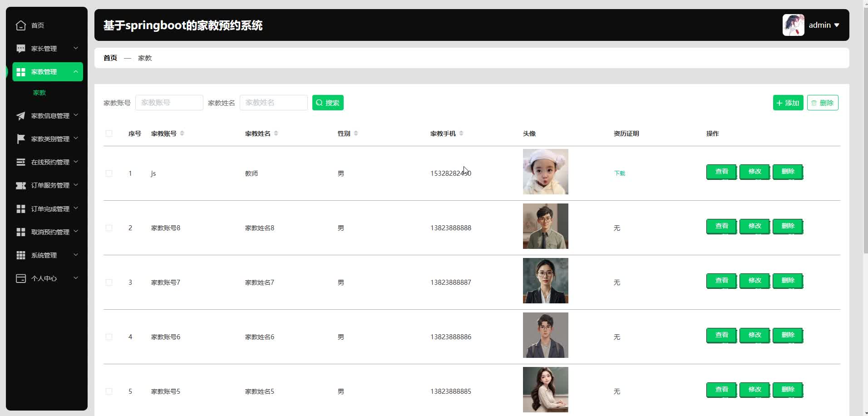Click the home icon in the sidebar
The image size is (868, 416).
21,25
